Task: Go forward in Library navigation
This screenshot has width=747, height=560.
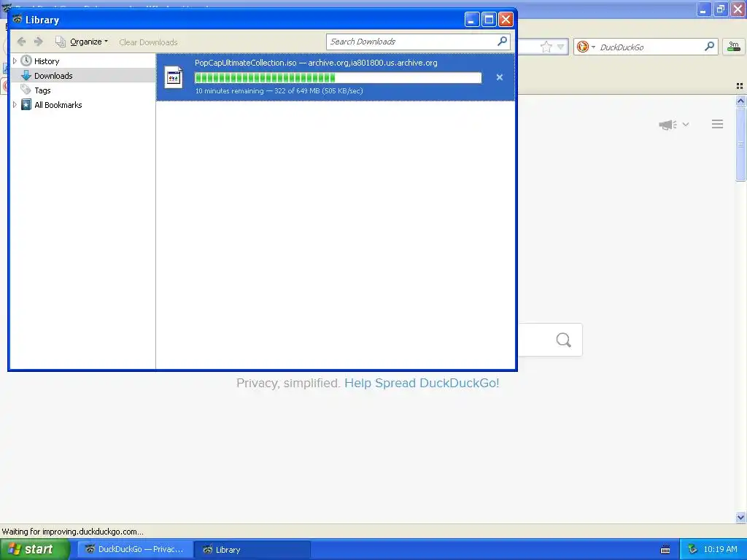Action: click(x=39, y=42)
